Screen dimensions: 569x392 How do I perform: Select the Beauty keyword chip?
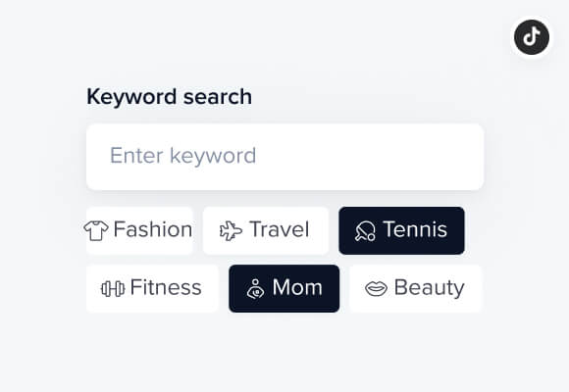[x=416, y=289]
